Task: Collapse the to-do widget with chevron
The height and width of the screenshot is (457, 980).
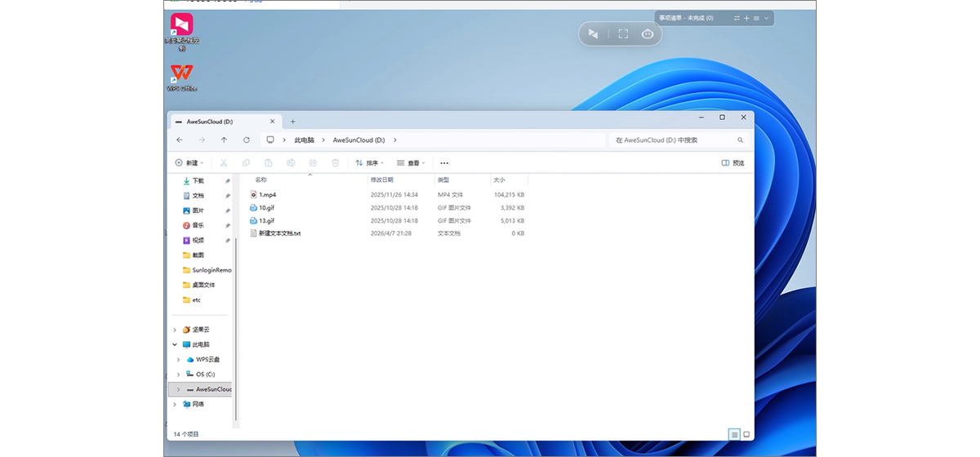Action: click(766, 18)
